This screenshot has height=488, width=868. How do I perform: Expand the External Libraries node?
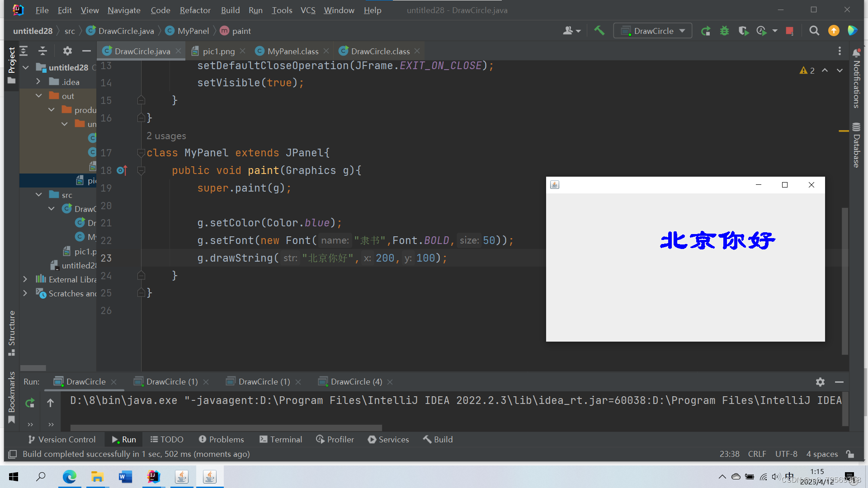click(25, 279)
